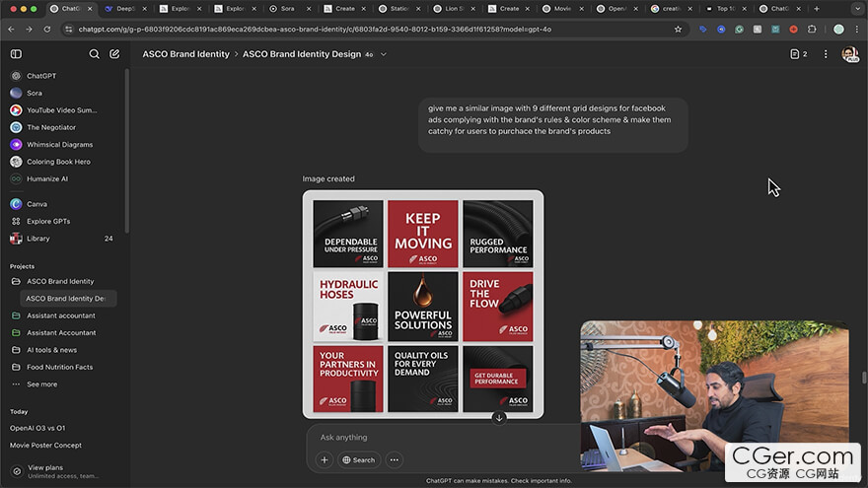Open Whimsical Diagrams GPT
The height and width of the screenshot is (488, 868).
[x=61, y=144]
